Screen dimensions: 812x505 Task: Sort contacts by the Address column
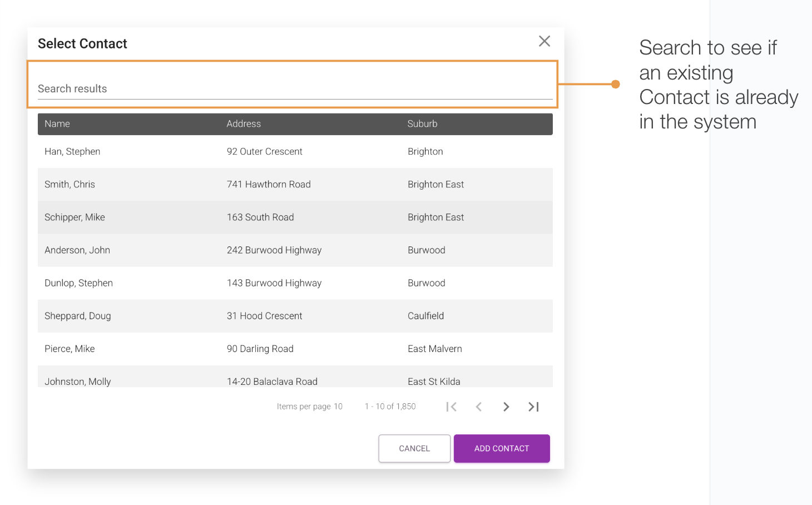pyautogui.click(x=244, y=123)
